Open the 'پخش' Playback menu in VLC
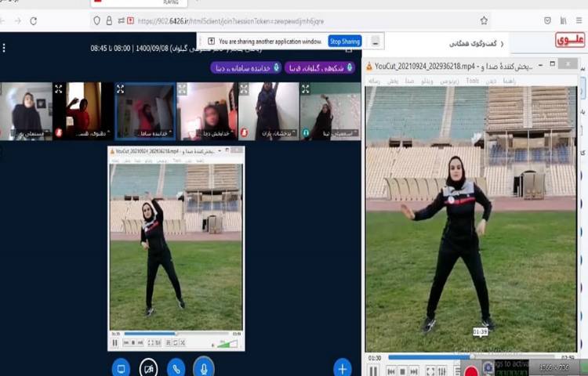Screen dimensions: 588x376 click(x=393, y=81)
